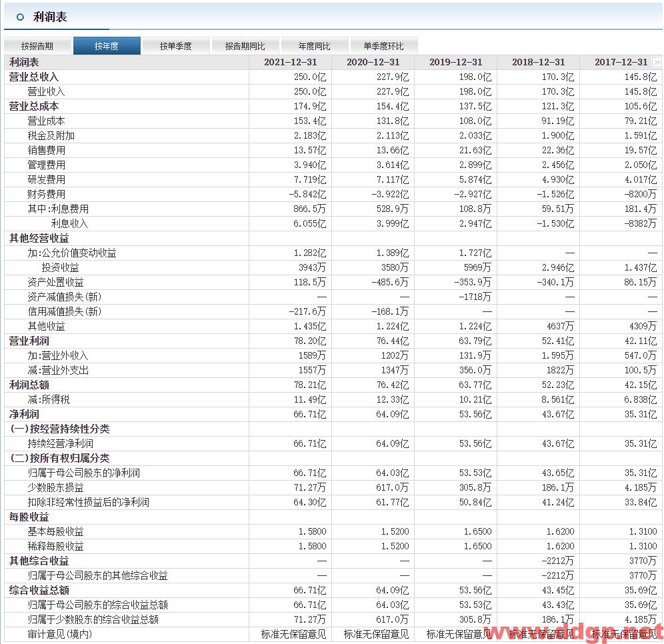Viewport: 664px width, 644px height.
Task: Switch to the 按报告期 tab
Action: click(x=37, y=46)
